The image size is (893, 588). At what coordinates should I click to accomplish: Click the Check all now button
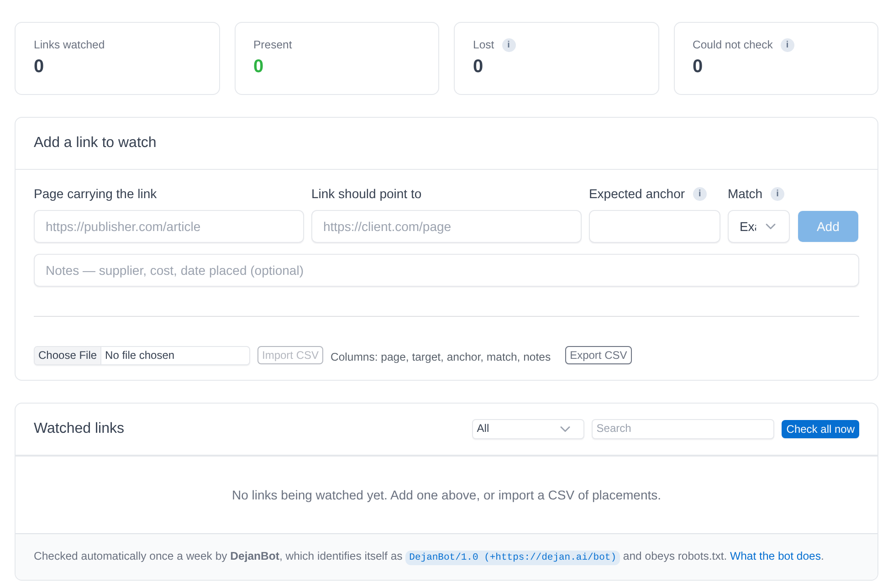[x=820, y=429]
